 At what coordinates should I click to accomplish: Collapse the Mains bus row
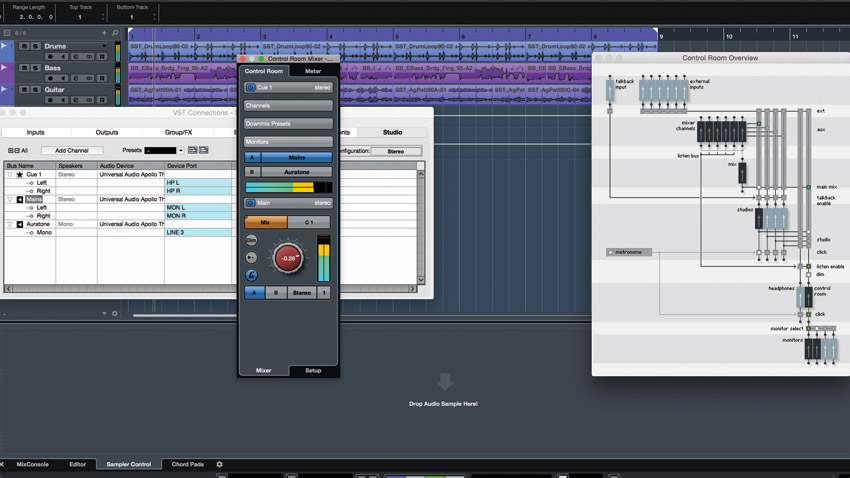pos(10,199)
